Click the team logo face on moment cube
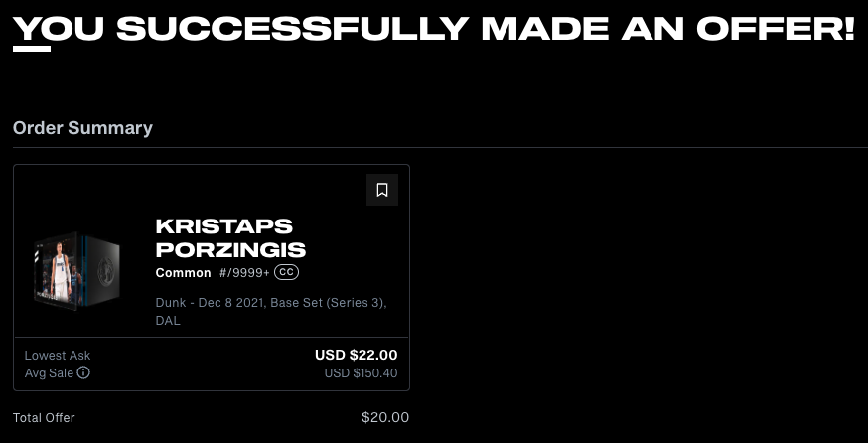The image size is (868, 443). point(104,271)
